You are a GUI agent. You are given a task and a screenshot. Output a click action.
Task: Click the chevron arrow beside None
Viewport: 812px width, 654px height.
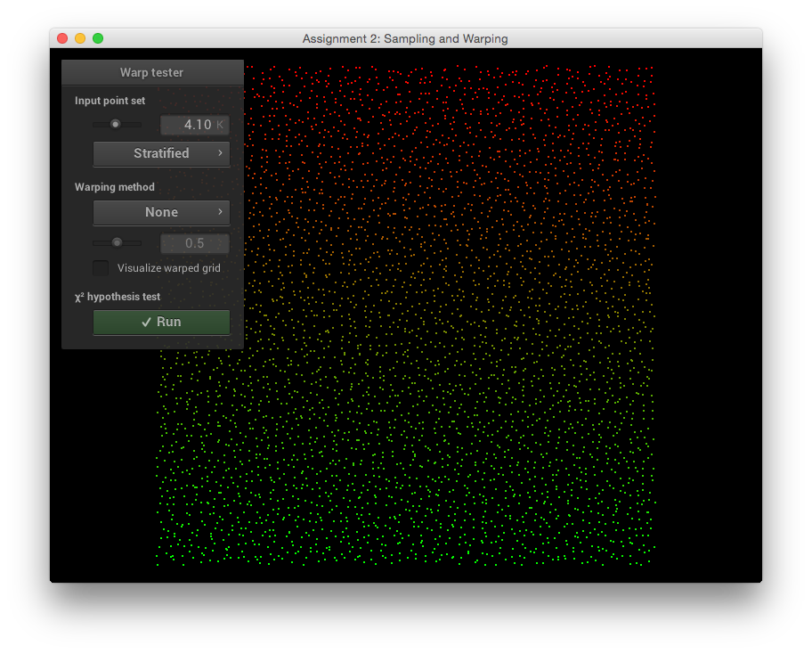pos(220,212)
